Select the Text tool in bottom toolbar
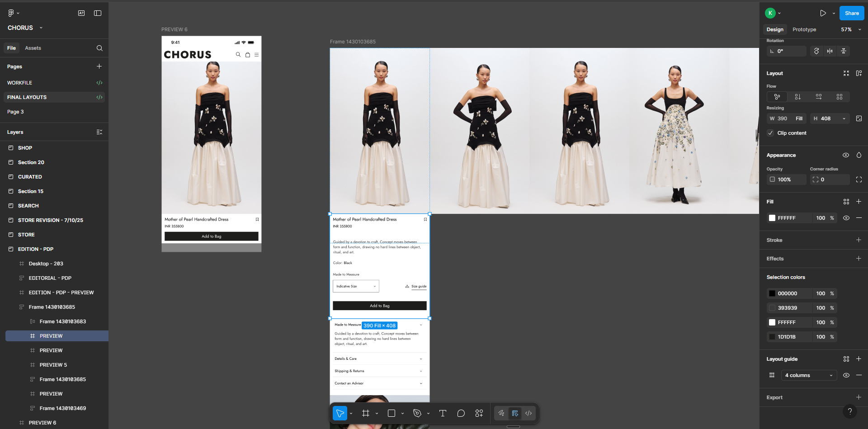 tap(443, 413)
